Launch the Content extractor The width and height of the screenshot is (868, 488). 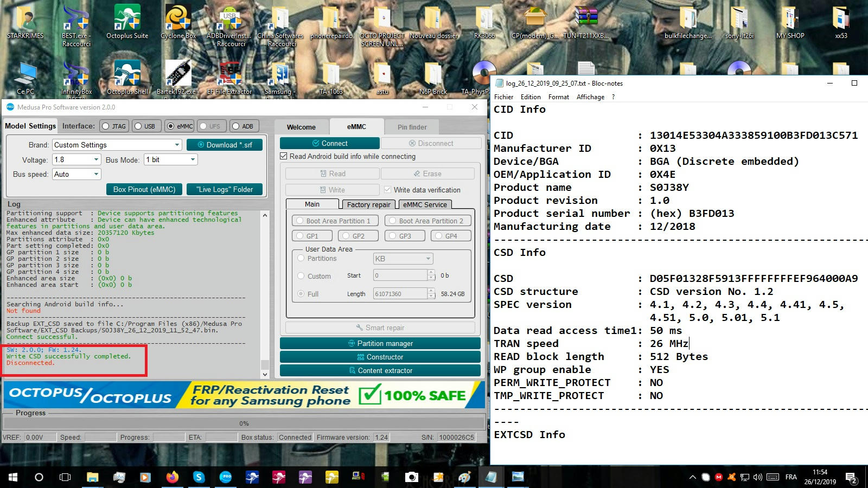380,370
